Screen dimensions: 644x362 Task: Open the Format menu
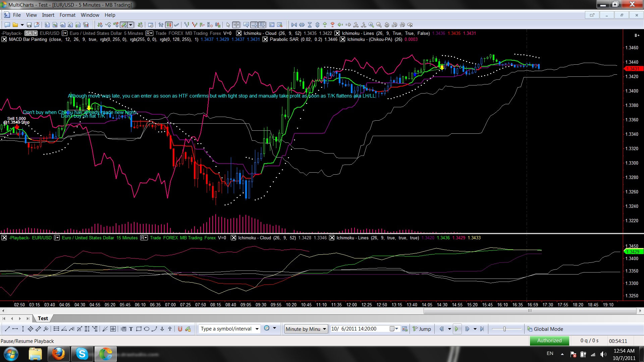coord(67,15)
